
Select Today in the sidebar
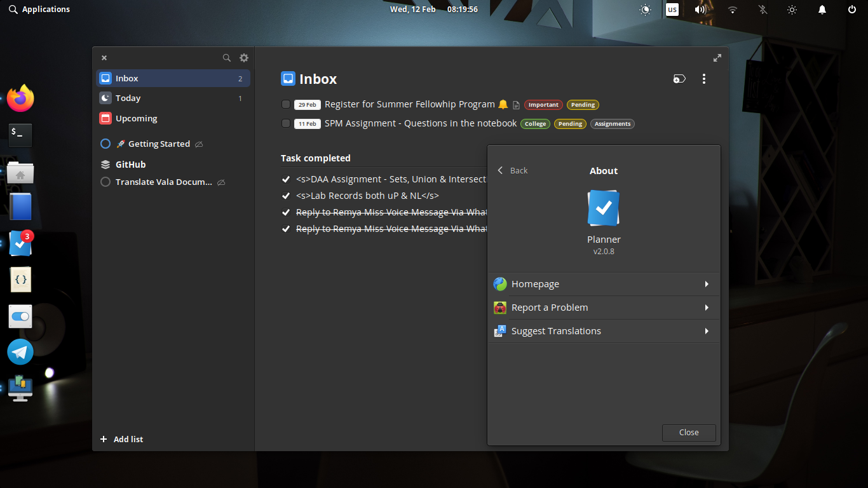click(173, 98)
